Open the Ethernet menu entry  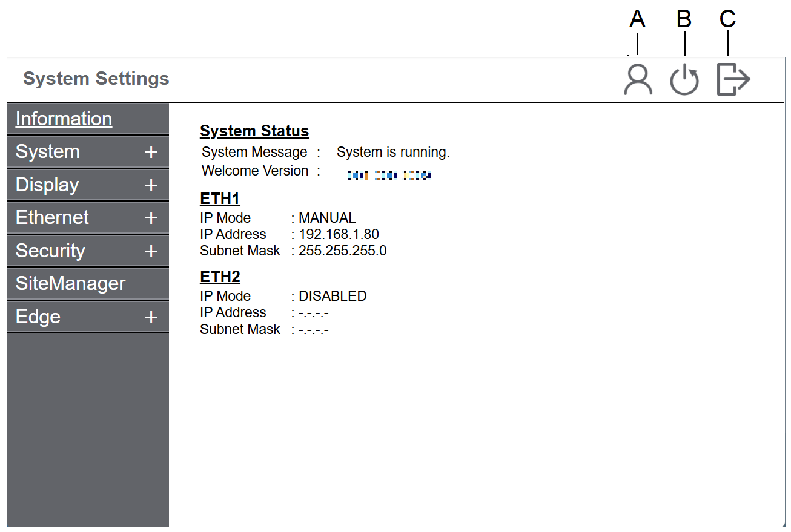pos(52,217)
